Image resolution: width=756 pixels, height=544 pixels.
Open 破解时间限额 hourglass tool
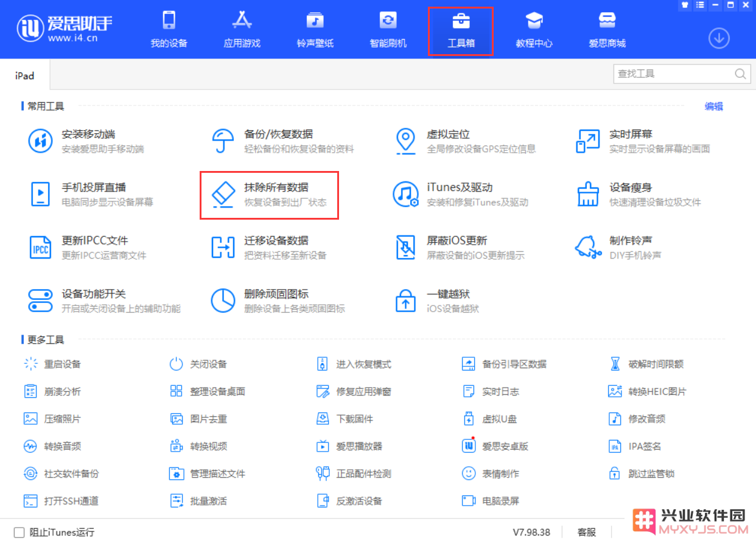pyautogui.click(x=646, y=364)
